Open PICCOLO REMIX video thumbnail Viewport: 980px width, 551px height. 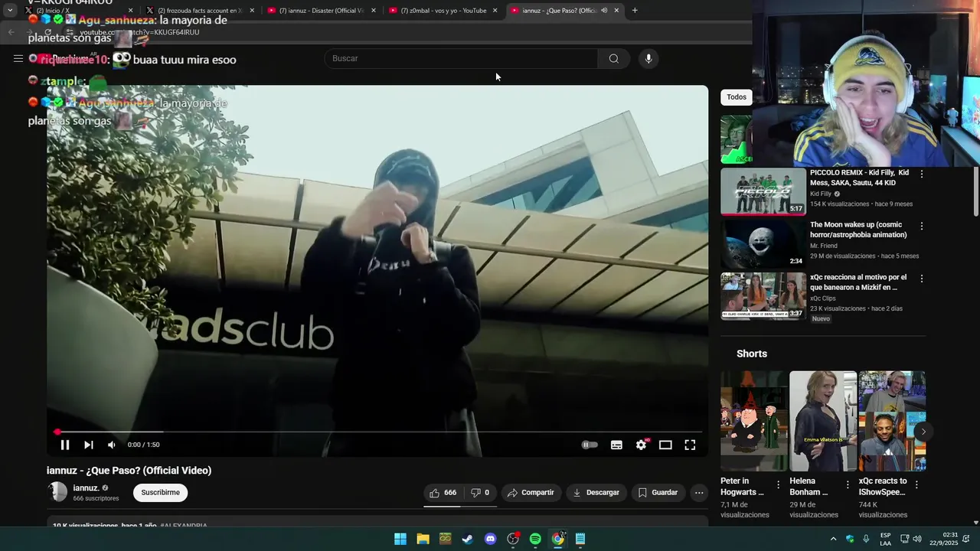coord(763,191)
